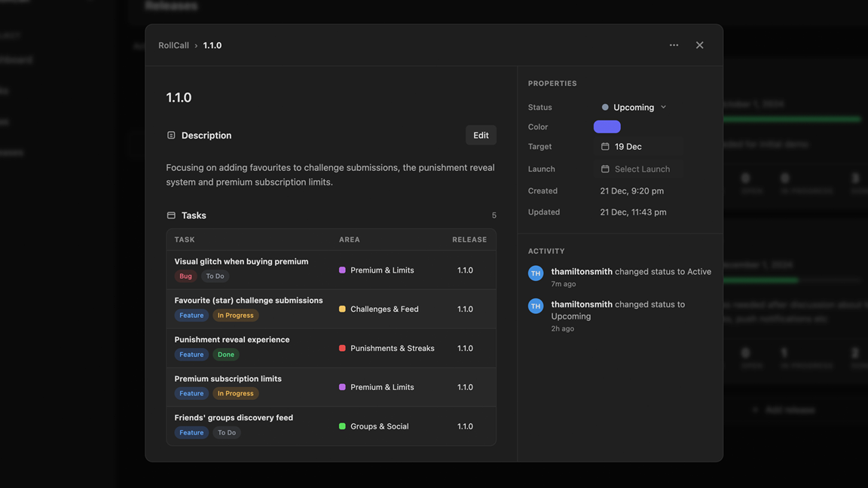Click In Progress tag on Favourite challenge task
The width and height of the screenshot is (868, 488).
[235, 316]
